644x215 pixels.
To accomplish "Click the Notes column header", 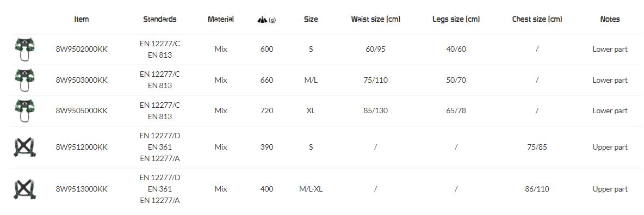I will click(x=610, y=19).
